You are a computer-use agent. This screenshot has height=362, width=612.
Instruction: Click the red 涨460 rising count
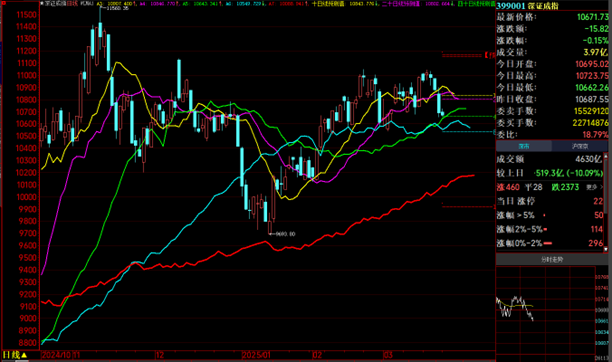(508, 187)
